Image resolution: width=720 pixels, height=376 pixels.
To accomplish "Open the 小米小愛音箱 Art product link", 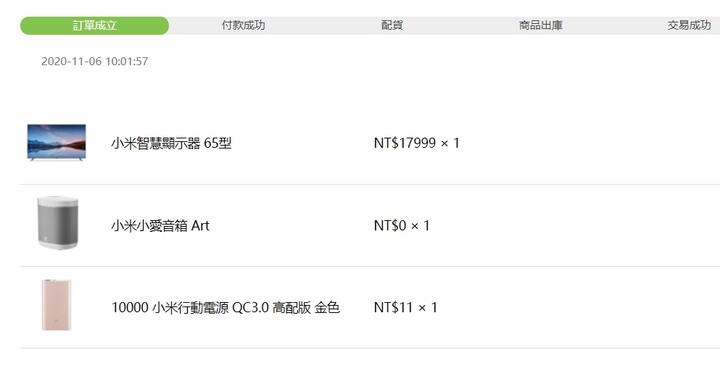I will coord(160,225).
